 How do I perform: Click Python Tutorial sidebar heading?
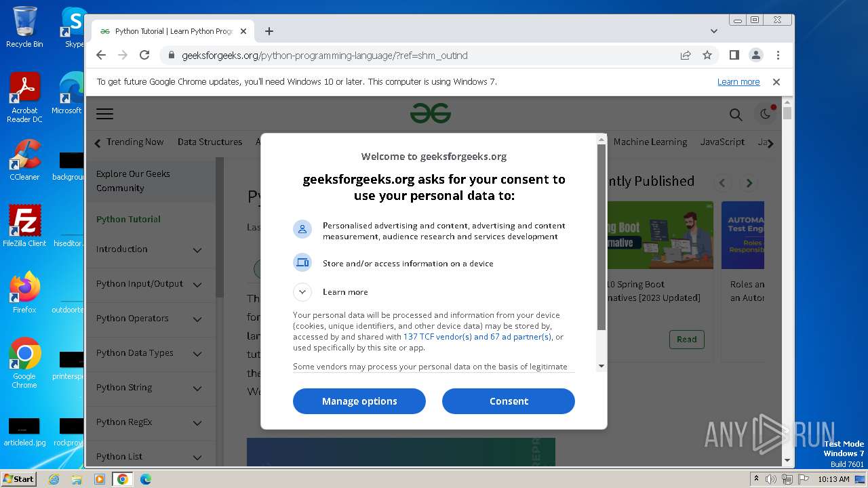coord(128,220)
